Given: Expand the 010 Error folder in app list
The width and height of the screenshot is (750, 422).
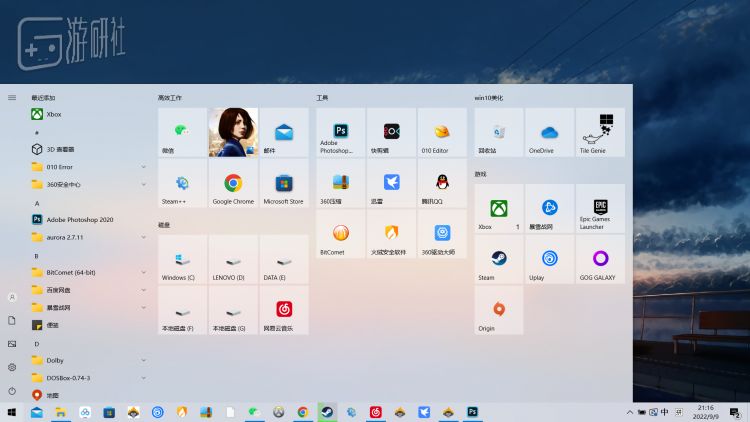Looking at the screenshot, I should click(x=88, y=167).
